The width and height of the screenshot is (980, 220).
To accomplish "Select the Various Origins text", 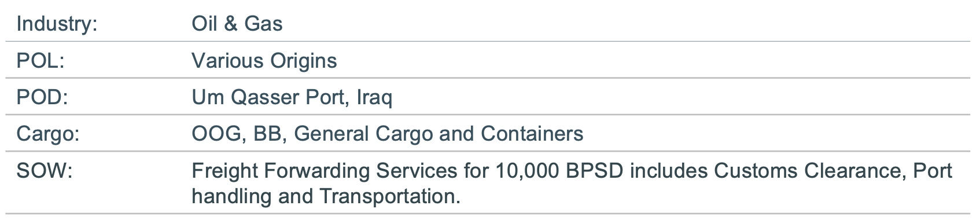I will [x=264, y=61].
